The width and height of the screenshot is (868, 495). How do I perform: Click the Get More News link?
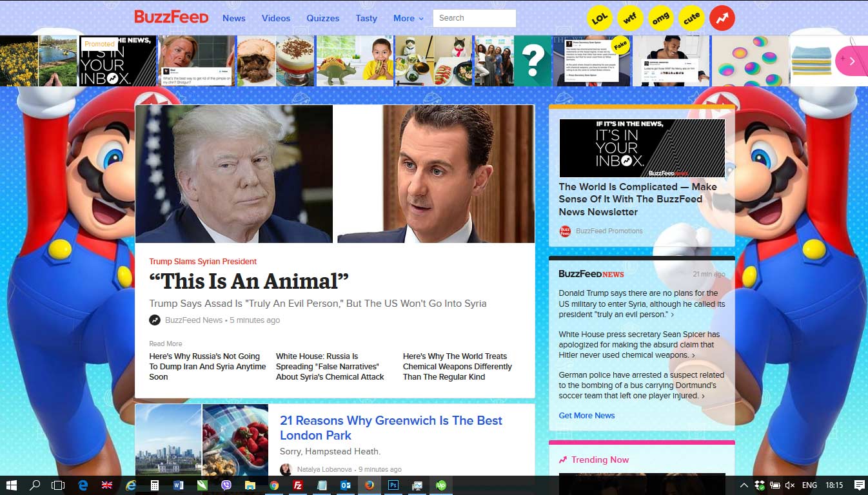587,416
